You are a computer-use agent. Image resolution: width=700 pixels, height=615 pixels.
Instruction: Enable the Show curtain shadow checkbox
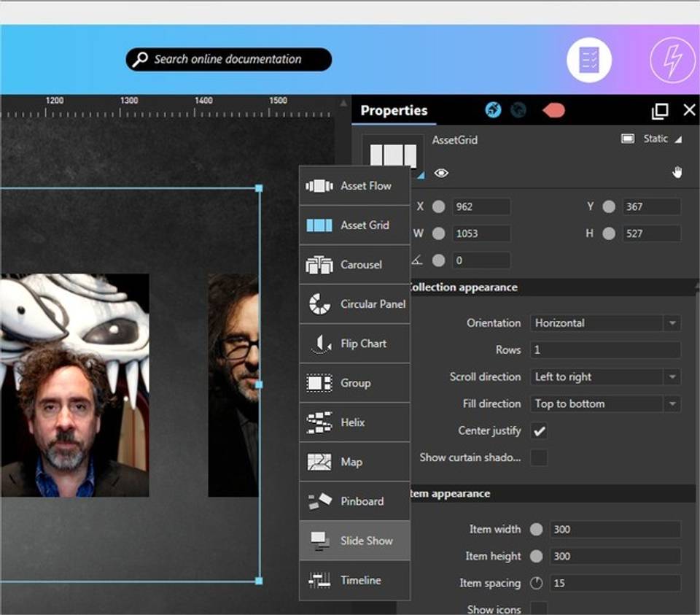539,458
